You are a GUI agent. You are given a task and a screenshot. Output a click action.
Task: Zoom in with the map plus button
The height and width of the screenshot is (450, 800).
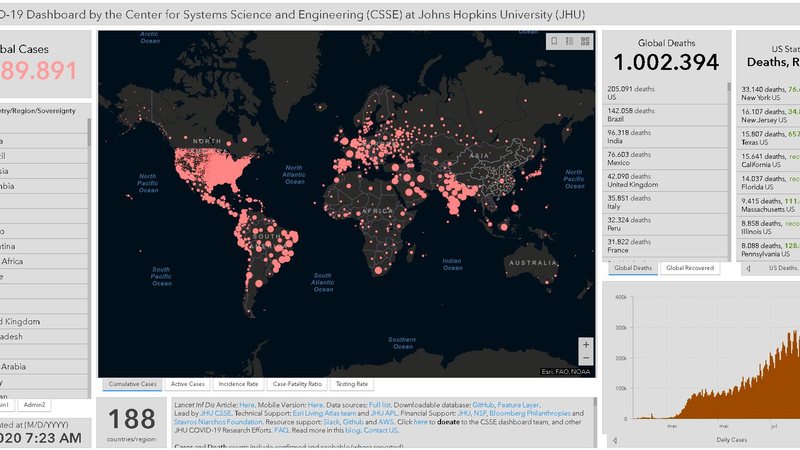click(586, 344)
